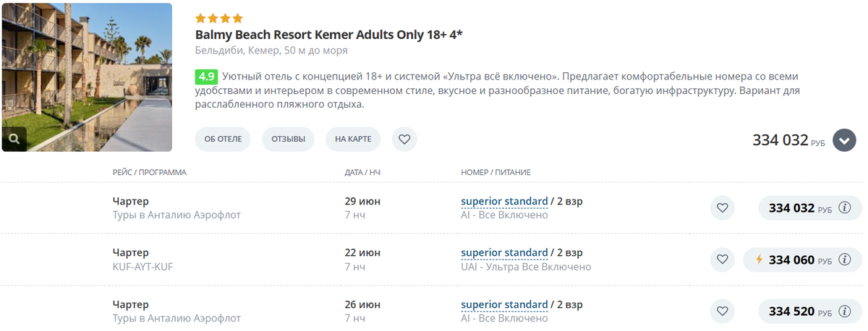Open superior standard room link for 29 июн
This screenshot has height=331, width=868.
(504, 202)
